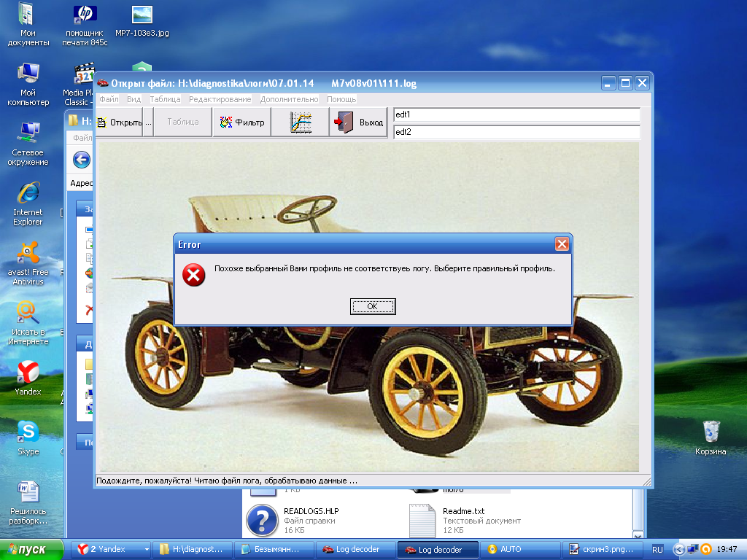Click the Таблица toolbar button
Image resolution: width=747 pixels, height=560 pixels.
click(x=183, y=122)
